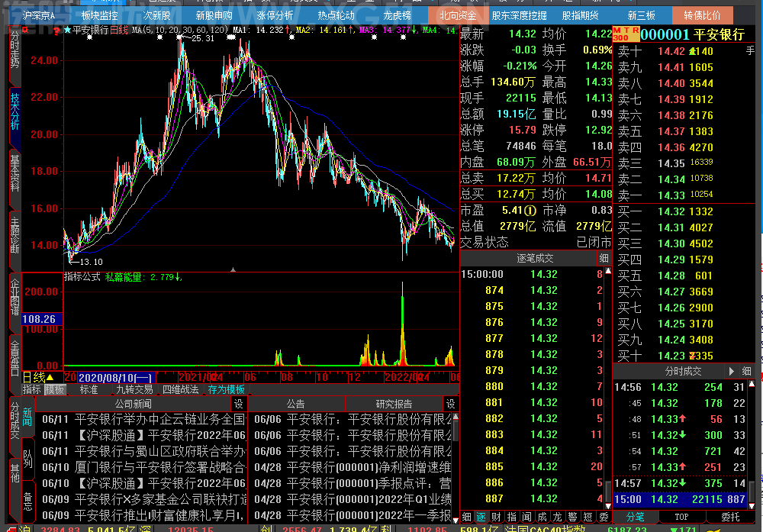Screen dimensions: 763x532
Task: Open the 细 tab in bottom-left of quote tabs
Action: (467, 517)
